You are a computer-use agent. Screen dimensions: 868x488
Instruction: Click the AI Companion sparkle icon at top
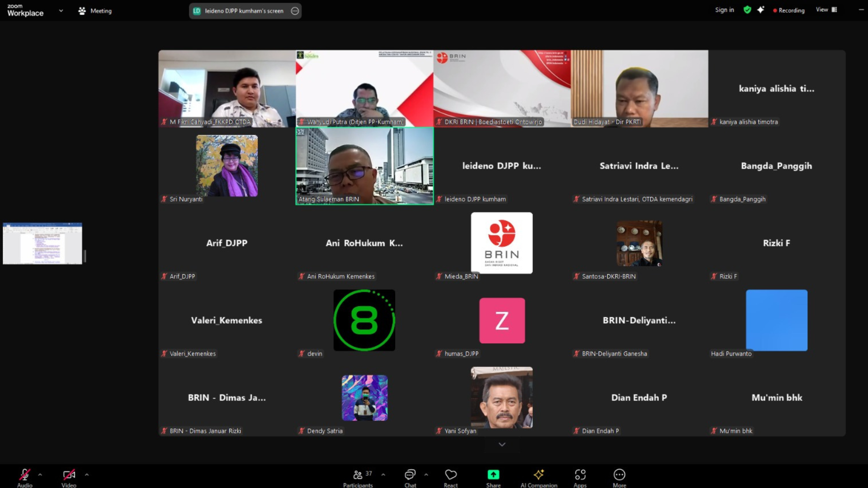[761, 9]
